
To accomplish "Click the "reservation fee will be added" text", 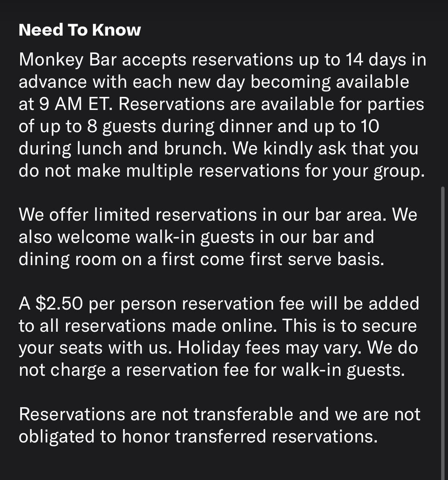I will tap(301, 304).
